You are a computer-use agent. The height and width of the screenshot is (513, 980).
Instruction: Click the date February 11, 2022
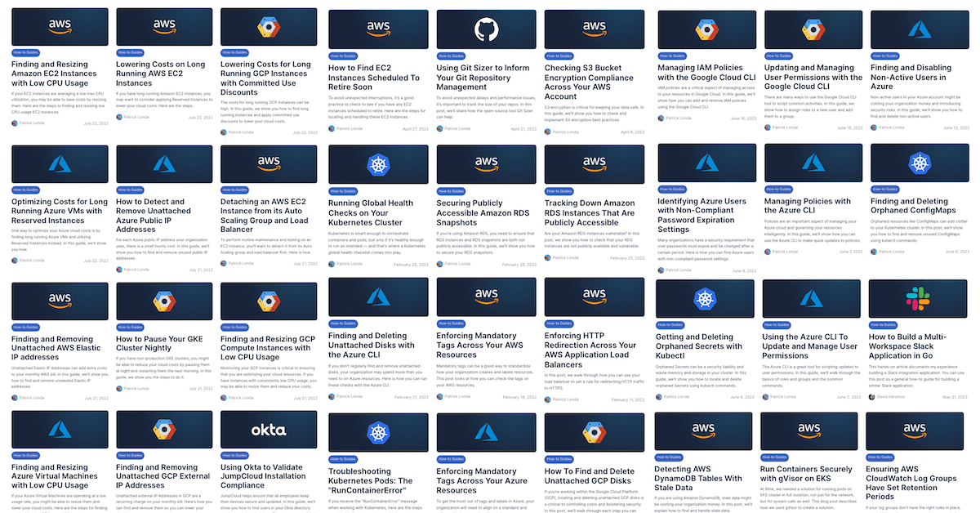630,399
